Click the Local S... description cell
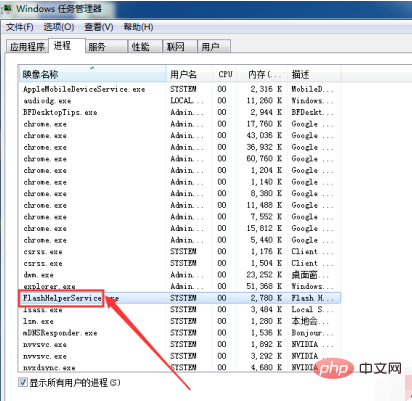The height and width of the screenshot is (401, 412). point(312,310)
